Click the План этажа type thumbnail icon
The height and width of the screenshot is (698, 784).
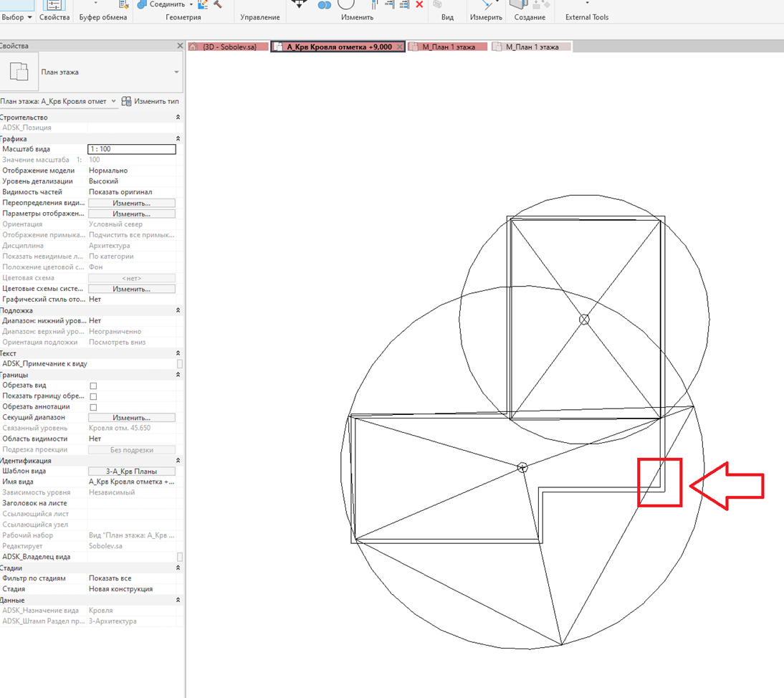point(19,72)
